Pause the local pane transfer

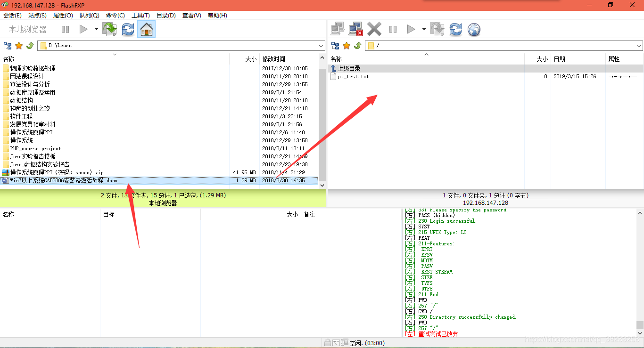click(x=65, y=29)
